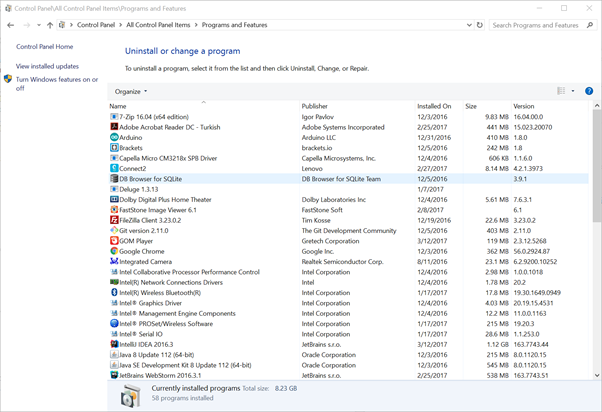This screenshot has height=412, width=602.
Task: Expand the chevron after All Control Panel Items
Action: coord(196,25)
